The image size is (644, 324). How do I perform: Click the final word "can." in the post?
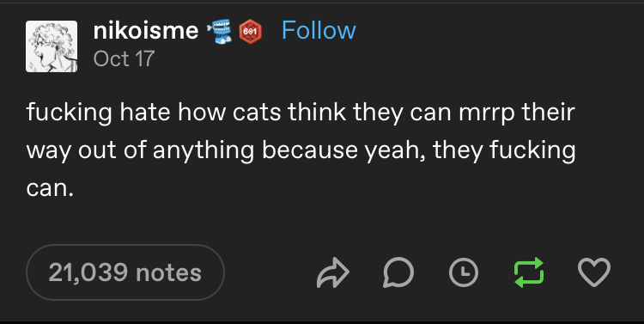click(x=50, y=189)
